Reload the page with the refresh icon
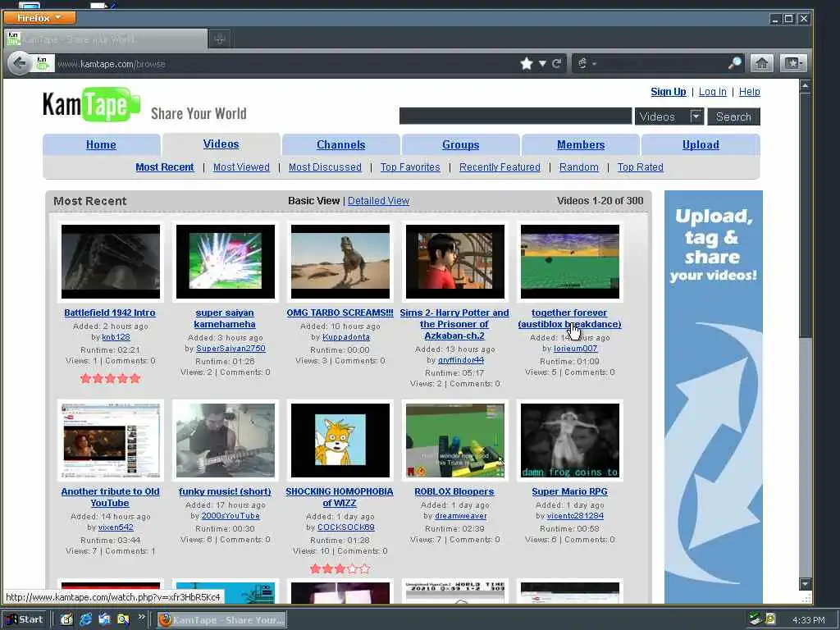Viewport: 840px width, 630px height. (x=557, y=64)
